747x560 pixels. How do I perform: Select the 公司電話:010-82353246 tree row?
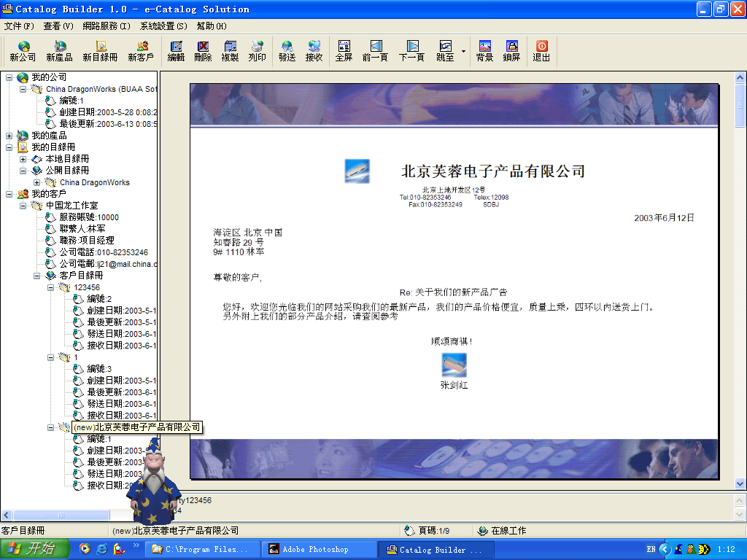coord(104,252)
